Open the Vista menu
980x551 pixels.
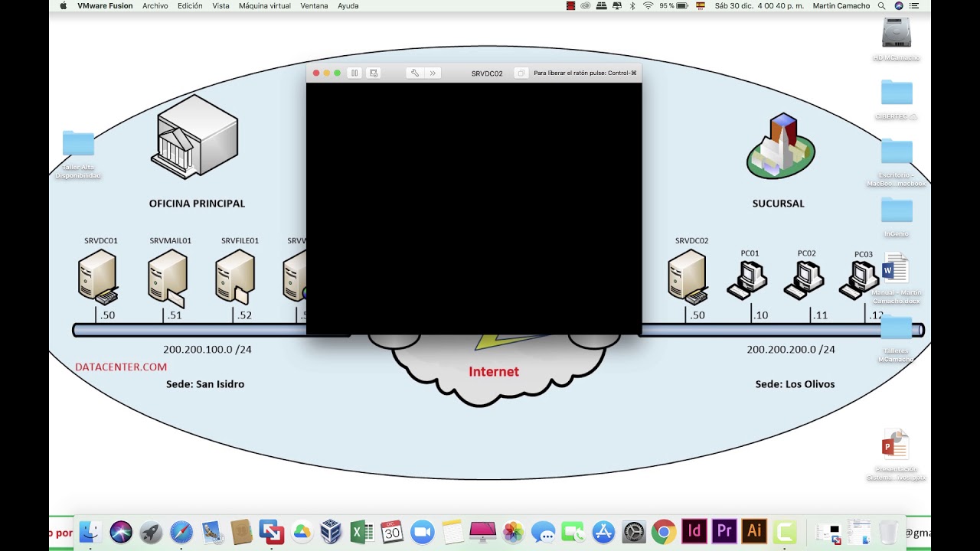[x=220, y=5]
